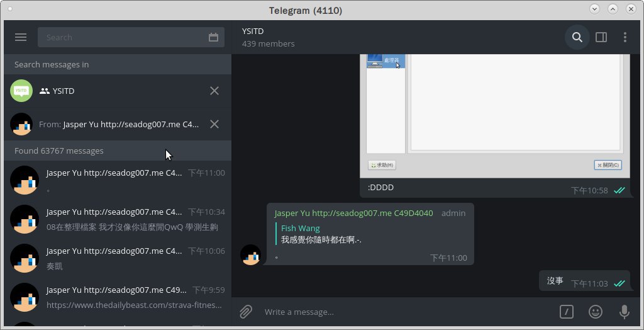
Task: Click the admin badge on Jasper's message
Action: click(x=453, y=213)
